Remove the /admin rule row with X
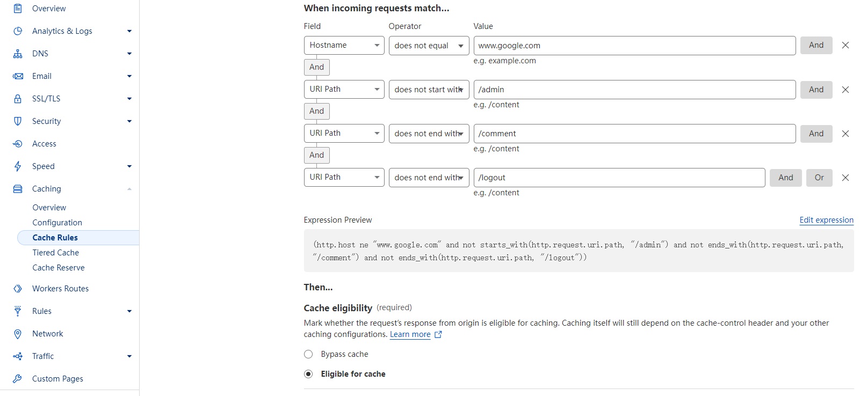 pos(845,90)
